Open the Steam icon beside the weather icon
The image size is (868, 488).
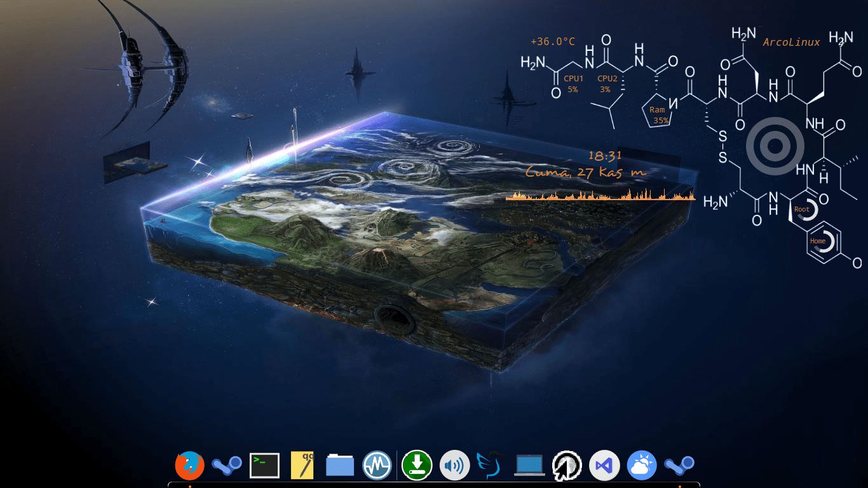click(x=679, y=466)
